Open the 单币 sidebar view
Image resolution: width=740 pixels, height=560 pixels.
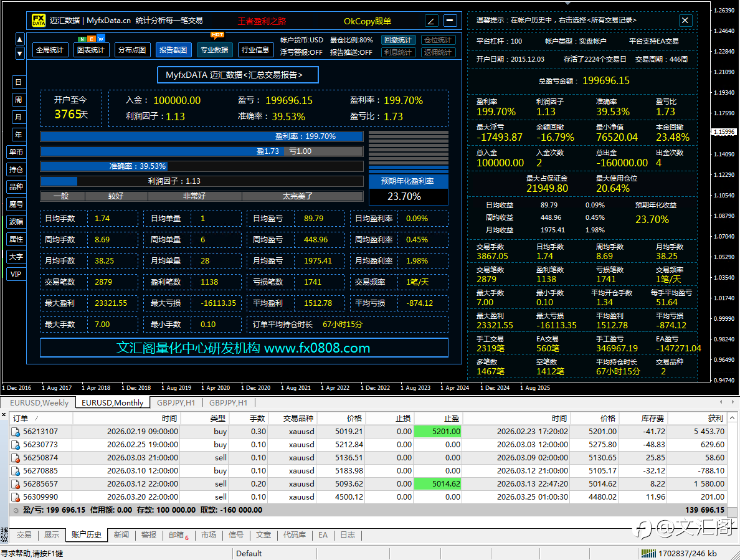pos(16,152)
